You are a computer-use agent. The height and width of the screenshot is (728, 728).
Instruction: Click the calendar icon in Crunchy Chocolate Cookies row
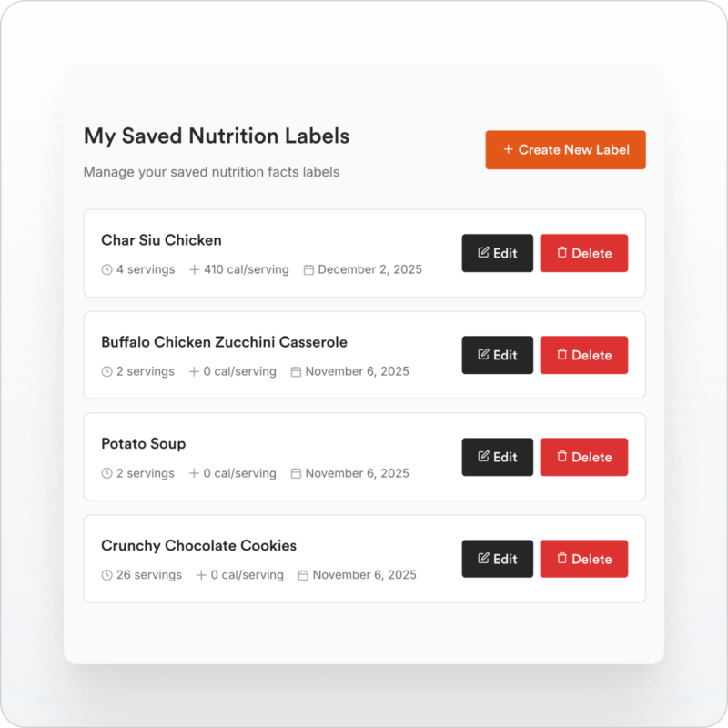point(303,575)
